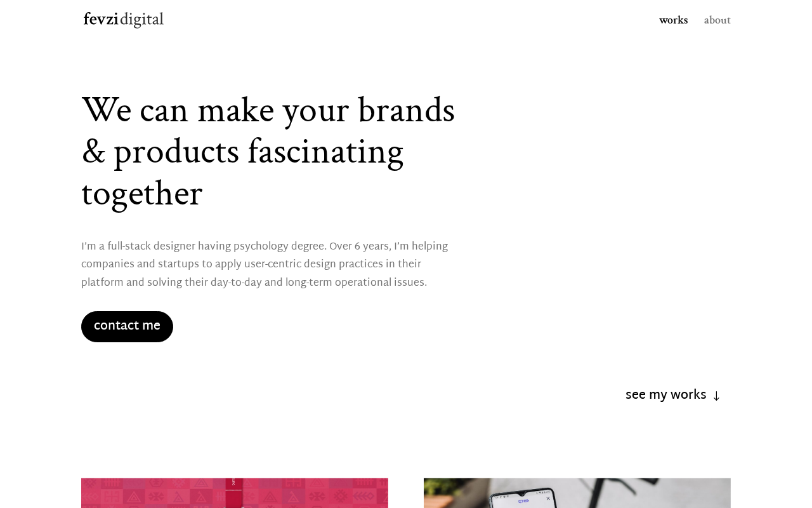Click the bold fevzi word in logo

[101, 20]
